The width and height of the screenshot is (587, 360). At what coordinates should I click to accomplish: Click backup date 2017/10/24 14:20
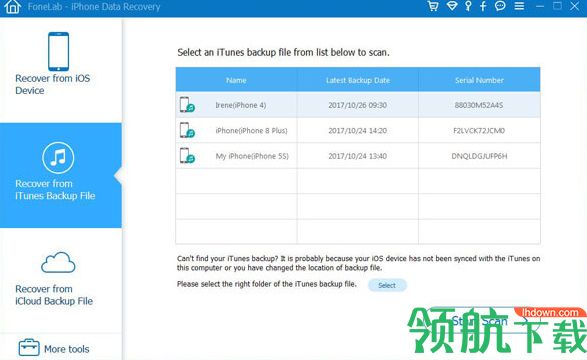(x=358, y=131)
